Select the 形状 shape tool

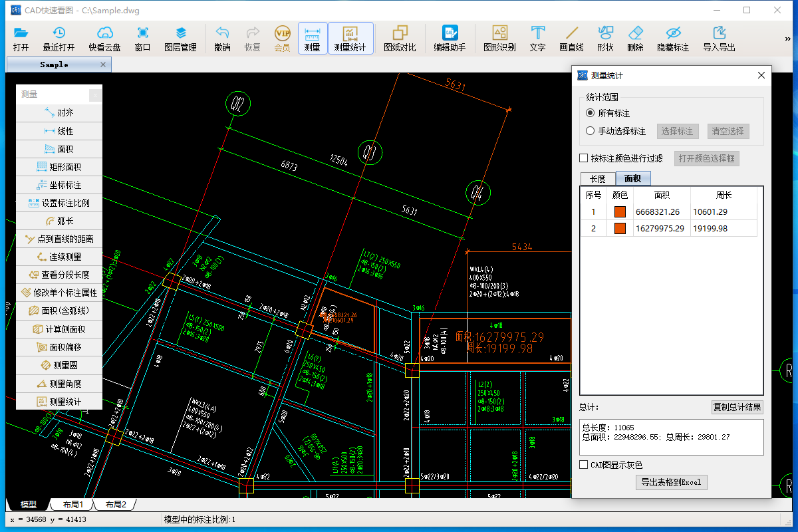coord(605,39)
